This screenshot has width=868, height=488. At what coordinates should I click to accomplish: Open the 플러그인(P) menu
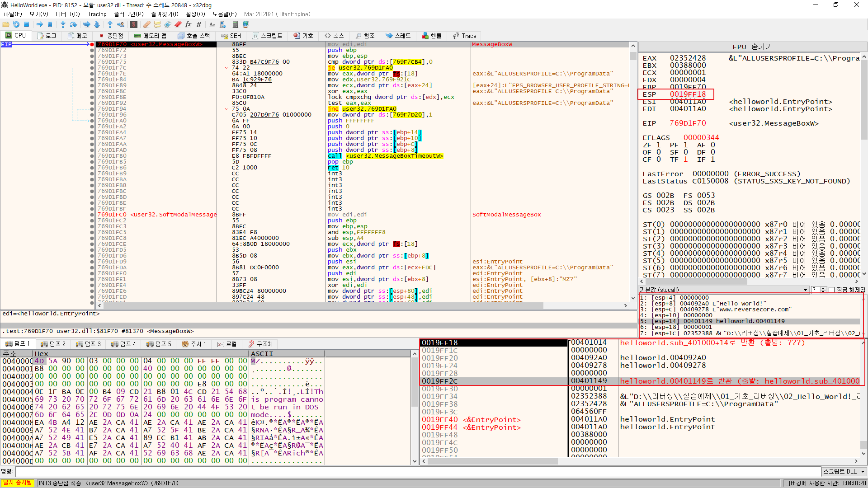(129, 14)
